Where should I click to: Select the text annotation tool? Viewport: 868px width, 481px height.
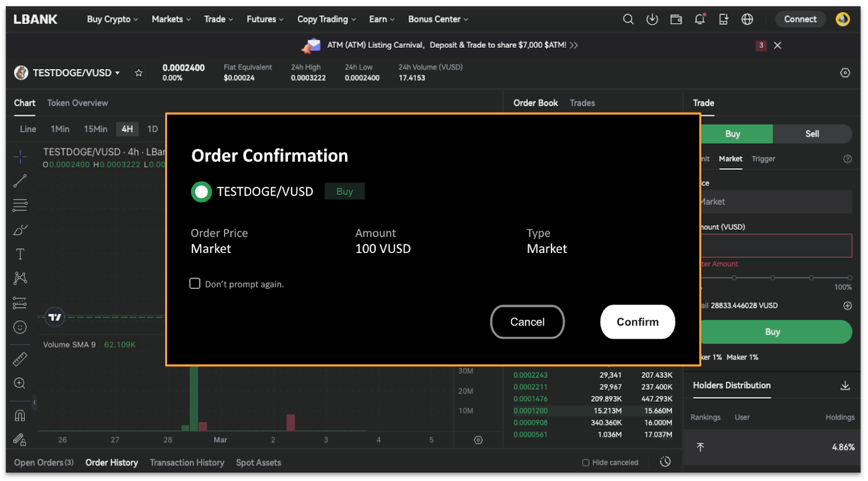point(20,254)
